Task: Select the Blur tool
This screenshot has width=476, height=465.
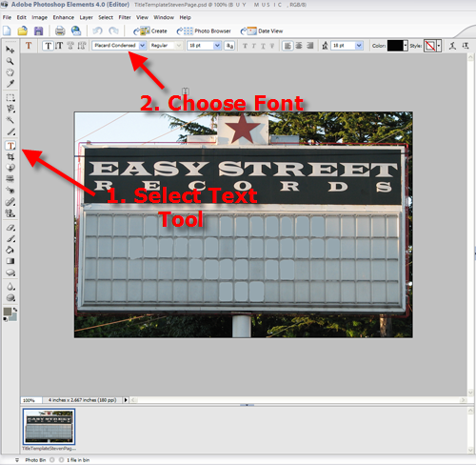Action: (x=10, y=287)
